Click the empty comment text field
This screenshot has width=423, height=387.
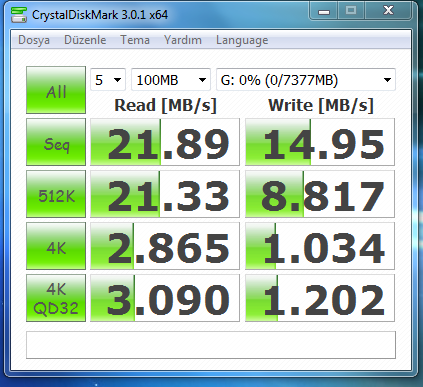(x=211, y=345)
